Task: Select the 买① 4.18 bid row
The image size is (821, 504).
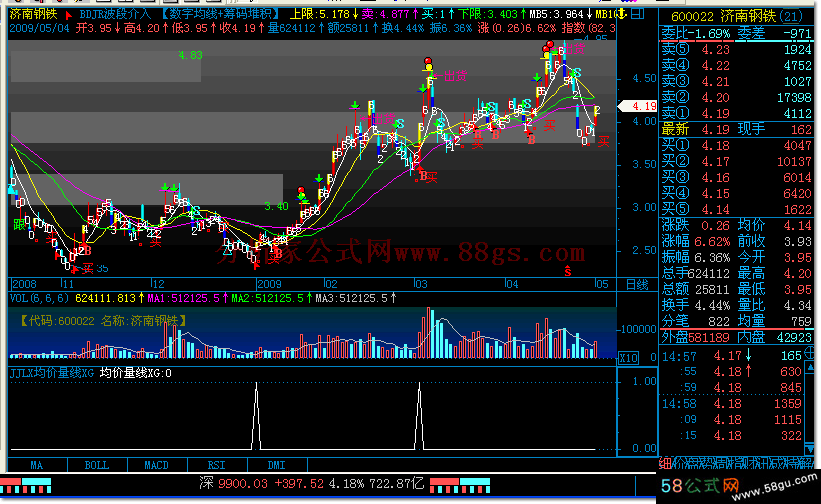Action: pyautogui.click(x=737, y=145)
